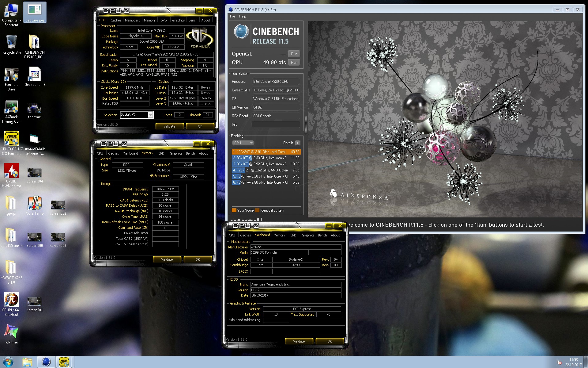This screenshot has width=588, height=368.
Task: Run the CPU benchmark in Cinebench
Action: coord(294,63)
